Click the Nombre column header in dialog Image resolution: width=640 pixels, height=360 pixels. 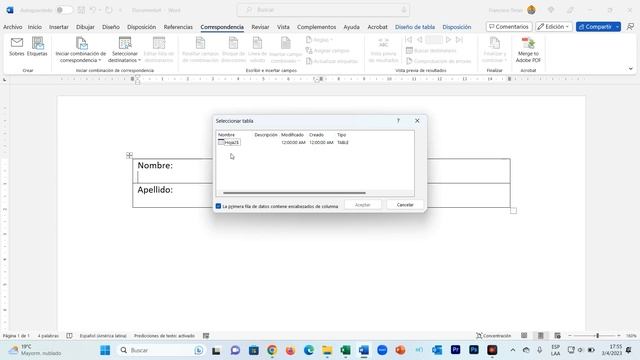click(226, 135)
